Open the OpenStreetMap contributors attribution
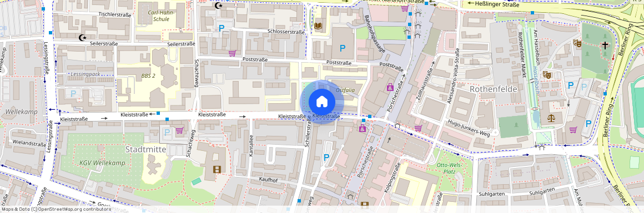Viewport: 644px width, 213px height. (57, 209)
